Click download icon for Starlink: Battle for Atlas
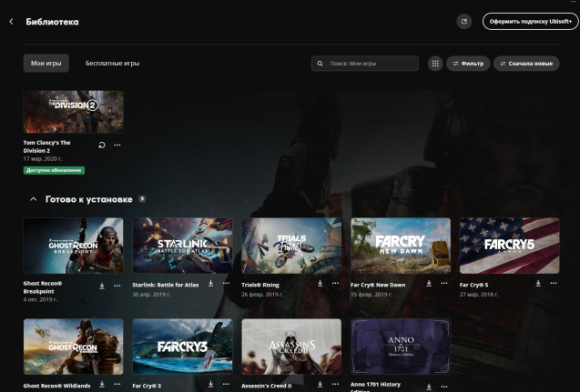580x392 pixels. click(x=210, y=284)
